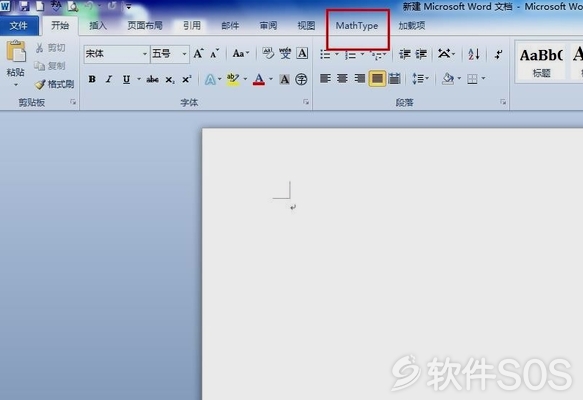The image size is (583, 400).
Task: Open the 文件 (File) tab
Action: (x=19, y=26)
